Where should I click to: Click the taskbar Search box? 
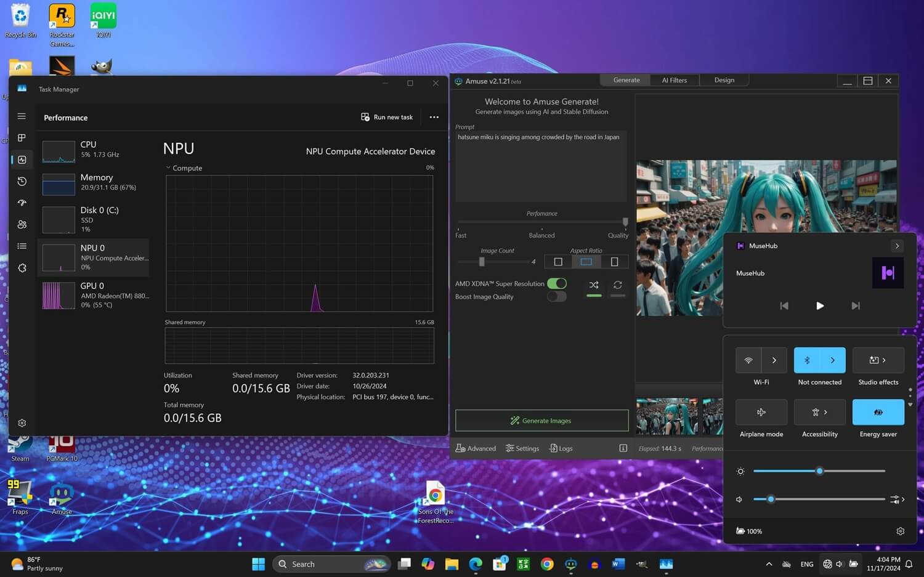pos(331,564)
